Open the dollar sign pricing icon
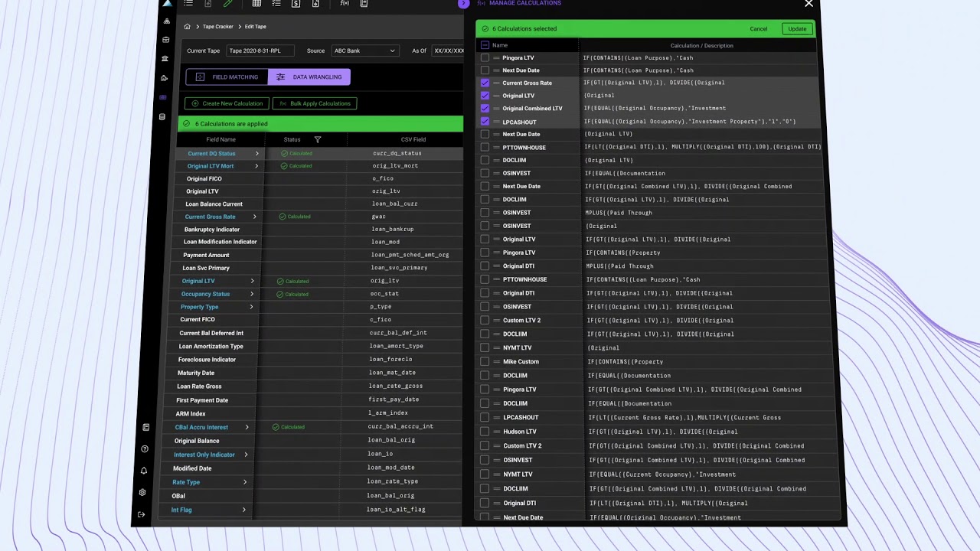 pos(296,4)
